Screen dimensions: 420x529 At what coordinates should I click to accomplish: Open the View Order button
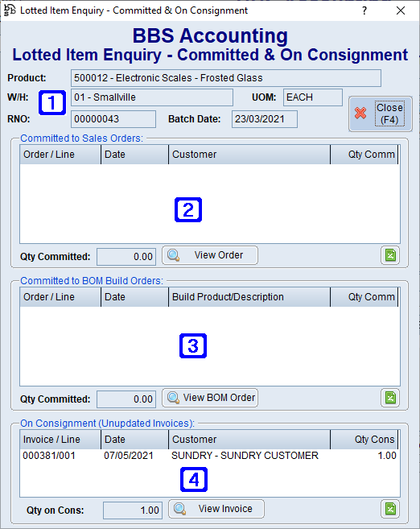[x=210, y=255]
